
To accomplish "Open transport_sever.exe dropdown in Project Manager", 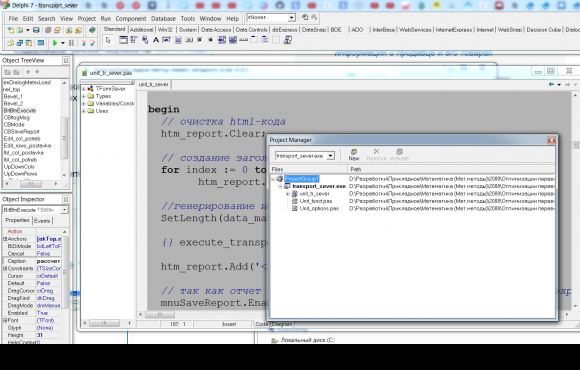I will tap(331, 156).
